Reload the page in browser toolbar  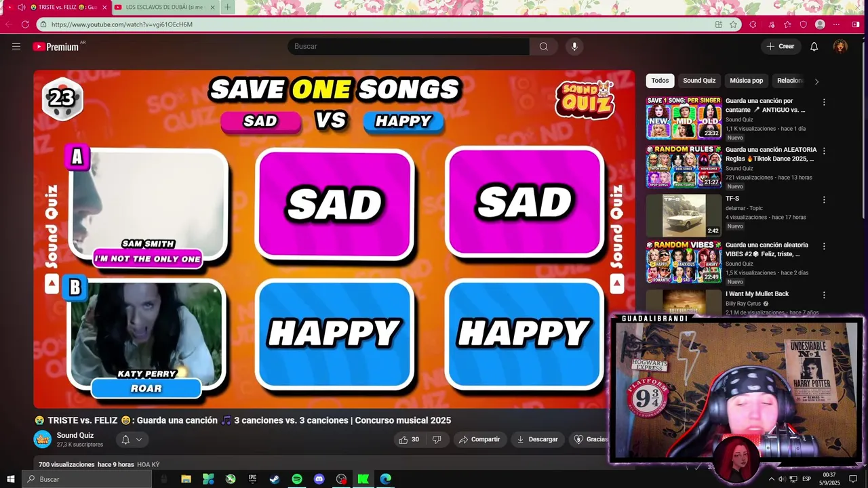click(x=25, y=24)
